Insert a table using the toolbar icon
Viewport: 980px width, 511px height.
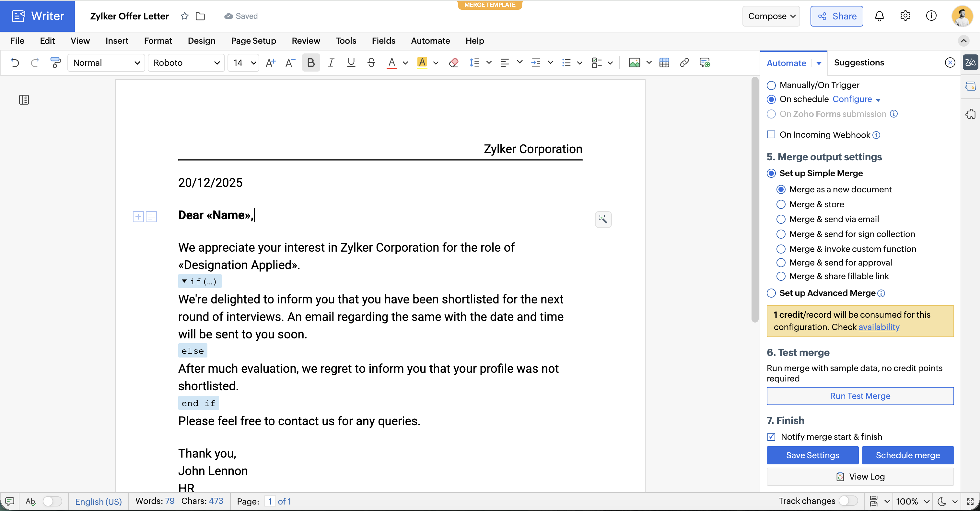[x=664, y=62]
